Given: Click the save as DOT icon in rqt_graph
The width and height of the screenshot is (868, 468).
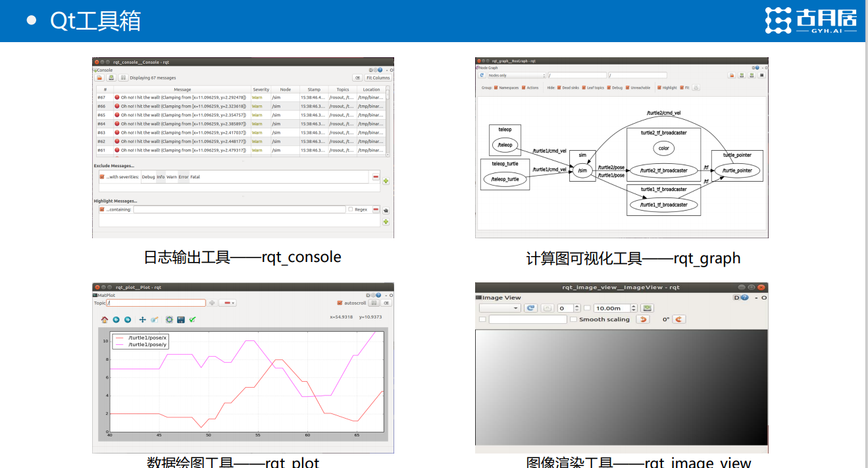Looking at the screenshot, I should coord(742,75).
